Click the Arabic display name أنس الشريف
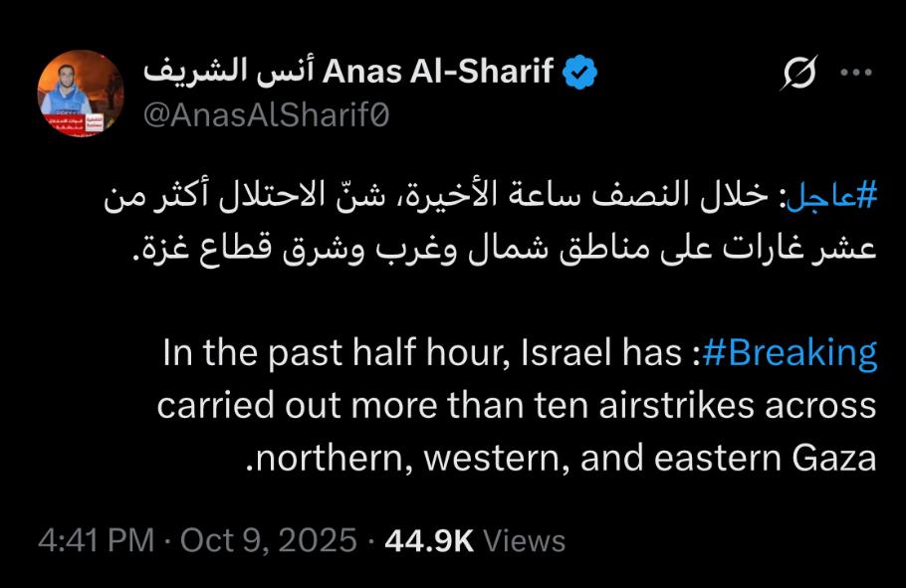Viewport: 906px width, 588px height. coord(226,73)
